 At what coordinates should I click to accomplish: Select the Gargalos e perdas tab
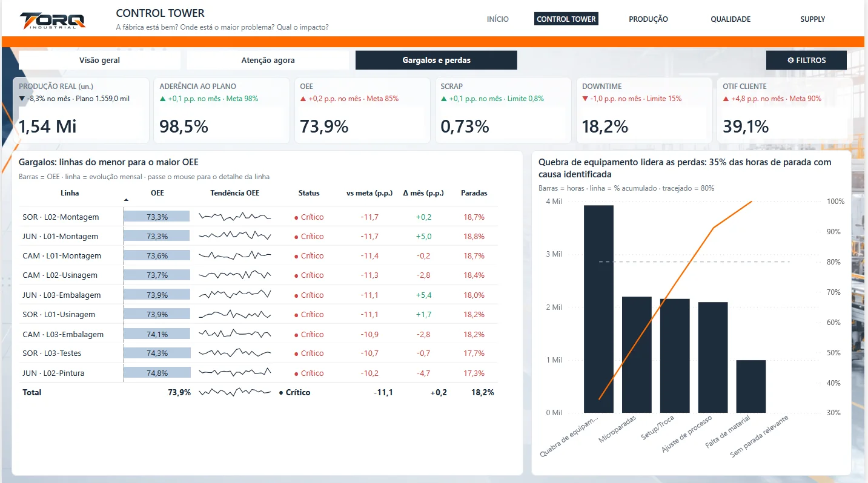[x=436, y=60]
